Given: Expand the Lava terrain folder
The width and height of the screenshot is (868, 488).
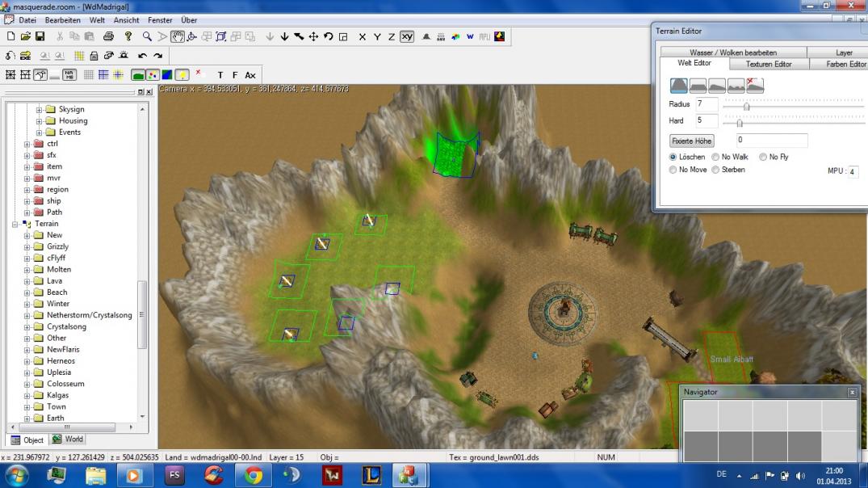Looking at the screenshot, I should tap(27, 281).
